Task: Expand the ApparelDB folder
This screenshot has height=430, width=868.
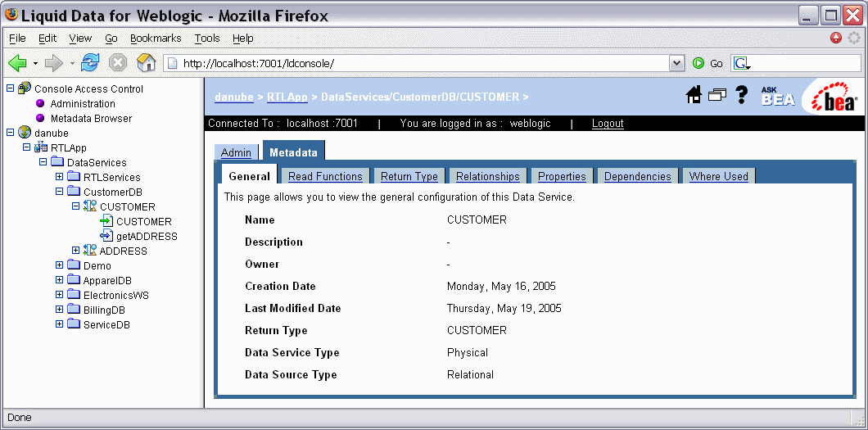Action: (59, 281)
